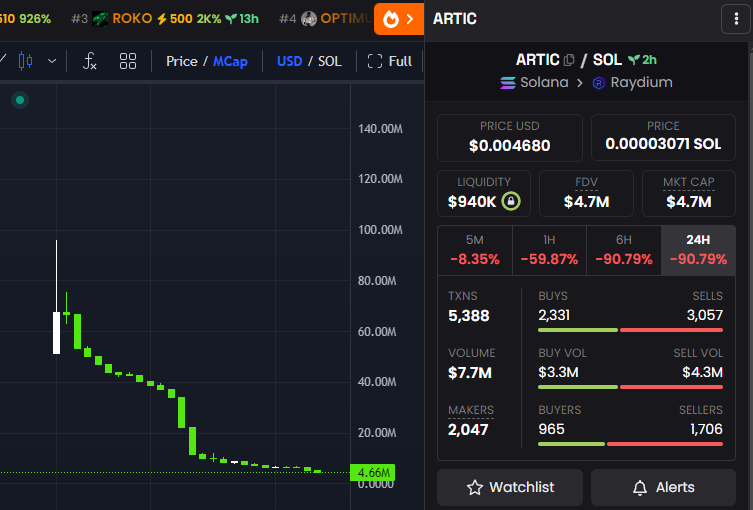Click the buy/sell volume ratio bar
This screenshot has width=753, height=510.
click(x=631, y=387)
